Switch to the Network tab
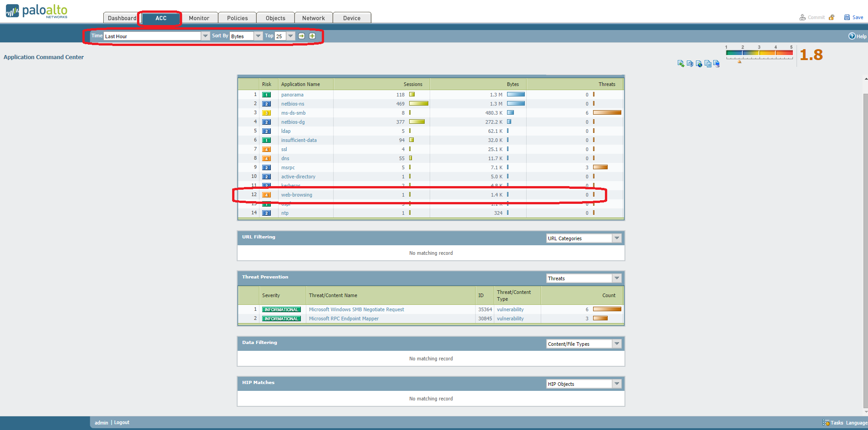Image resolution: width=868 pixels, height=430 pixels. 314,18
